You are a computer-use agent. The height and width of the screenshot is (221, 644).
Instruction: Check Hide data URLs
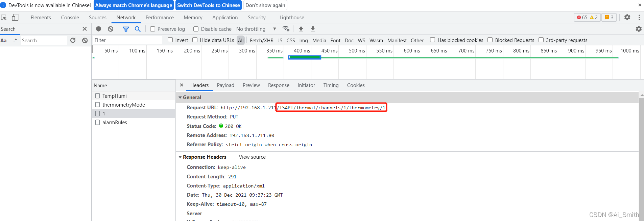195,40
